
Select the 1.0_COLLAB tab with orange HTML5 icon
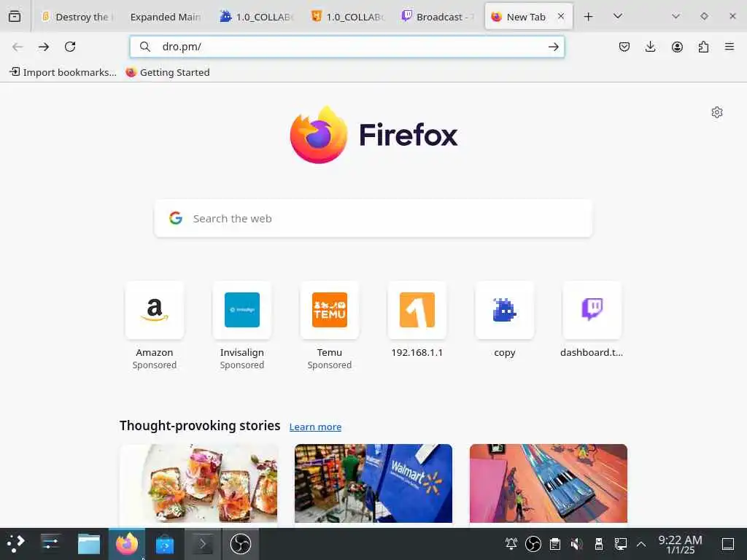tap(347, 17)
